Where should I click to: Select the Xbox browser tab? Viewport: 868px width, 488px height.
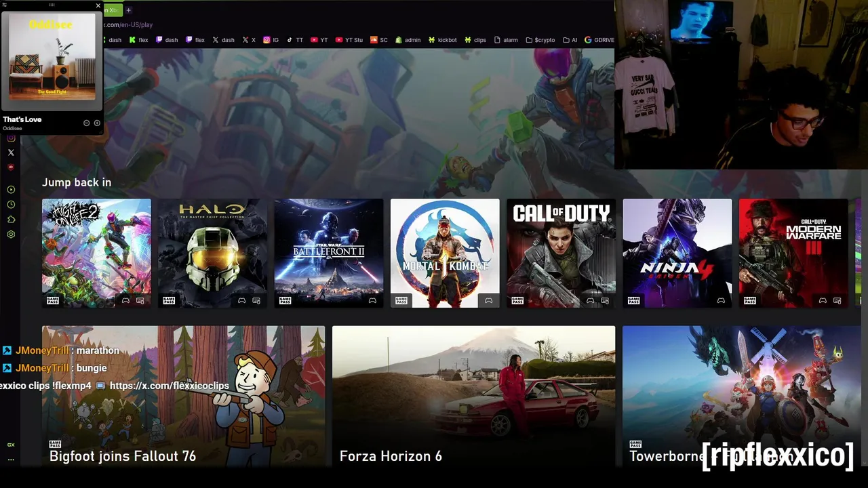coord(113,10)
